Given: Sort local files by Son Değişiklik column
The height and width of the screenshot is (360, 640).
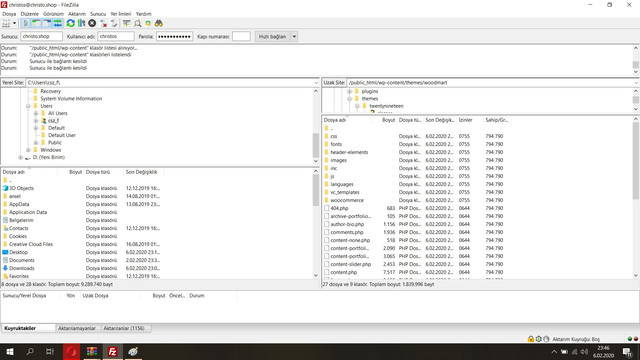Looking at the screenshot, I should click(x=141, y=172).
